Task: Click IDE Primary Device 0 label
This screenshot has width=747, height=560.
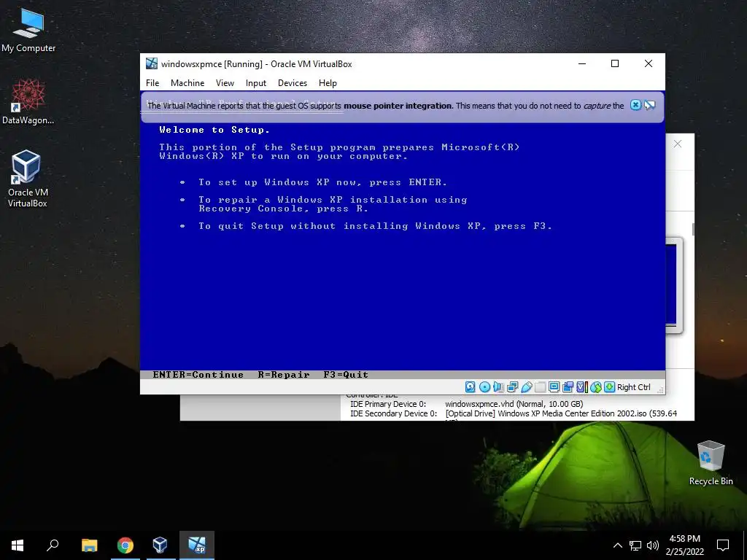Action: 388,404
